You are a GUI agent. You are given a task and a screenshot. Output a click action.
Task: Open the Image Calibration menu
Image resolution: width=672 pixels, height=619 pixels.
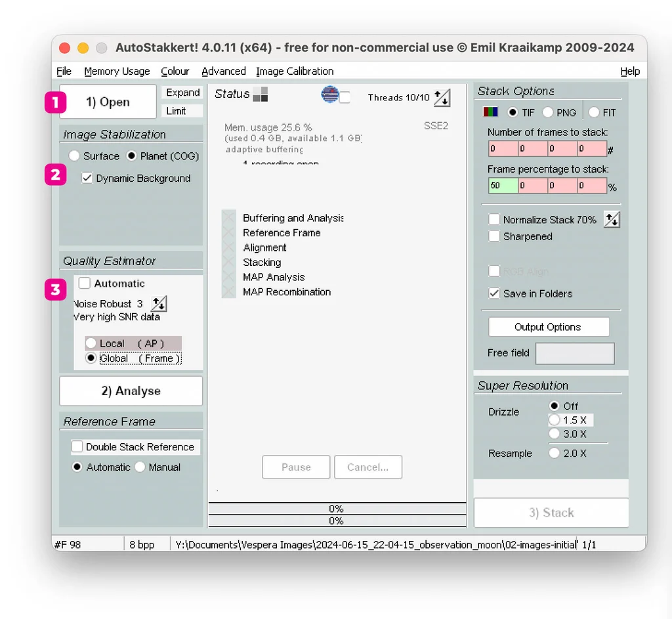[x=295, y=71]
